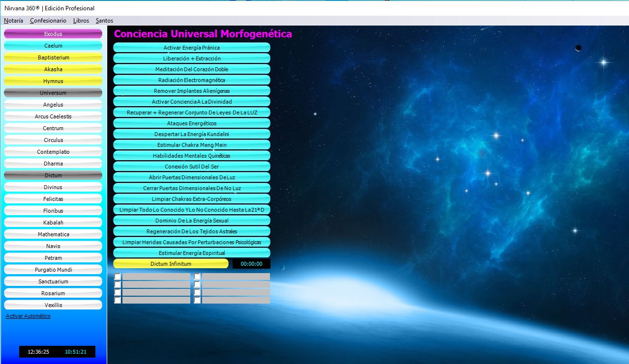
Task: Start Liberación + Extracción
Action: click(x=192, y=58)
